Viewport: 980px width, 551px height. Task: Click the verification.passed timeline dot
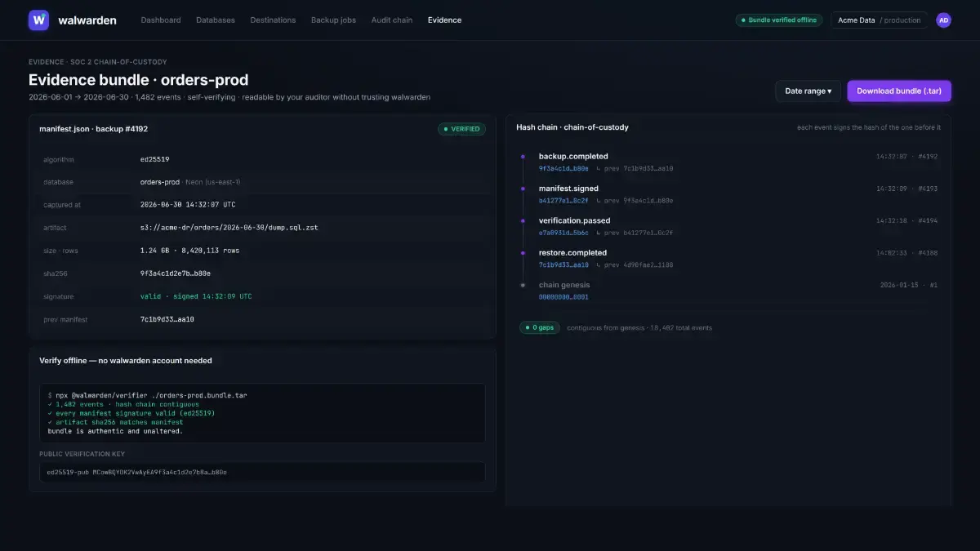point(522,220)
